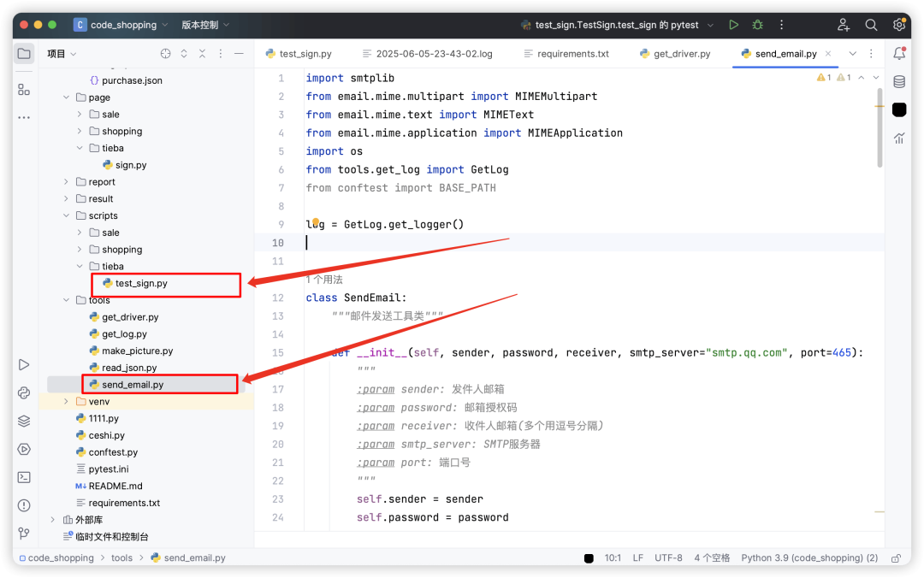Open Python 3.9 interpreter selector
This screenshot has height=578, width=924.
(x=809, y=558)
